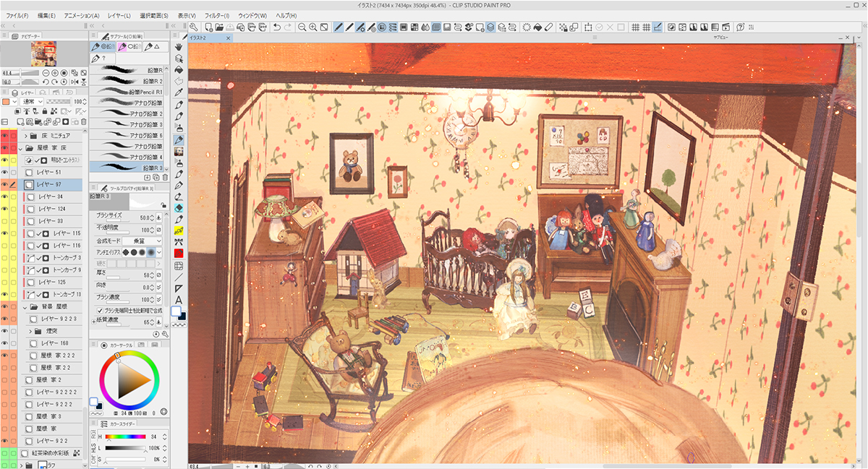The height and width of the screenshot is (469, 868).
Task: Click the zoom in icon in command bar
Action: coord(313,27)
